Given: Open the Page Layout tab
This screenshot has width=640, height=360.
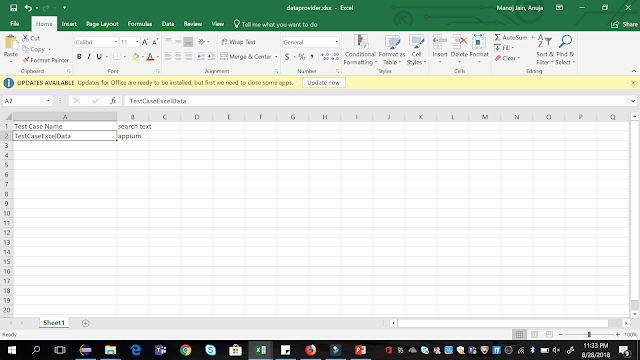Looking at the screenshot, I should point(102,24).
